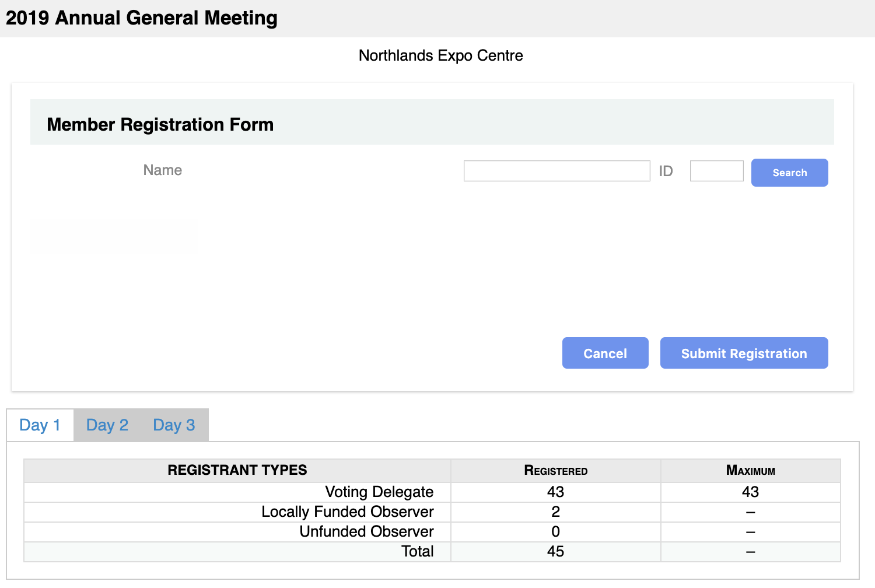The image size is (875, 588).
Task: Switch to the Day 2 tab
Action: tap(107, 425)
